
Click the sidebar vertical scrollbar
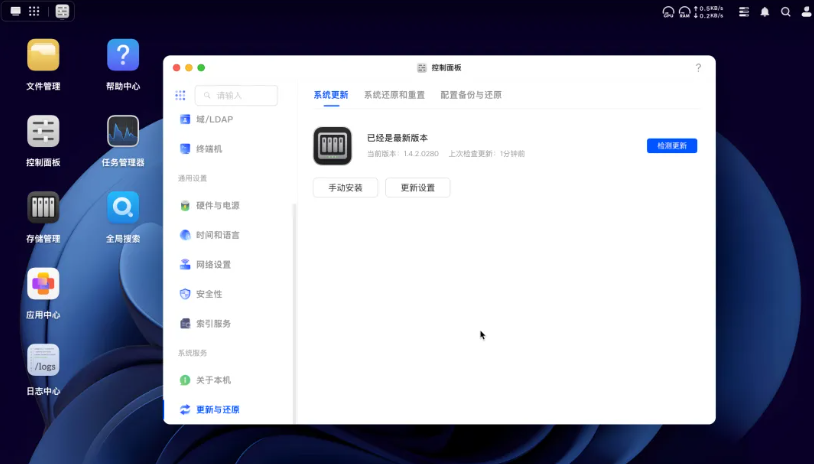tap(294, 313)
